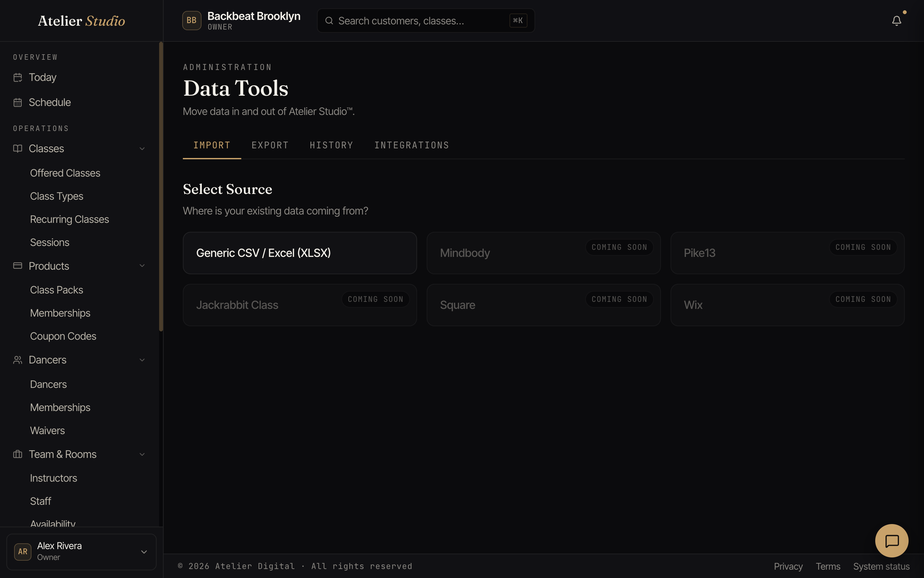Click the Today calendar icon
The image size is (924, 578).
pos(18,77)
